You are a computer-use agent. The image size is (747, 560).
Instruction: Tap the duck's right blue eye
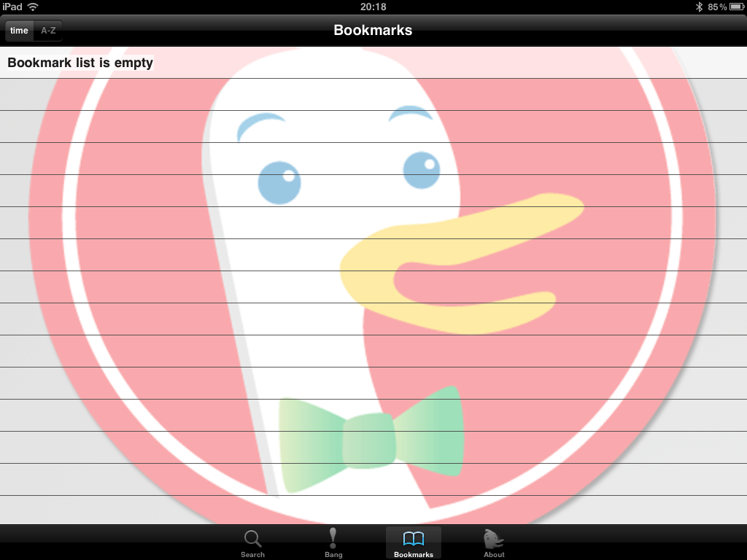422,169
